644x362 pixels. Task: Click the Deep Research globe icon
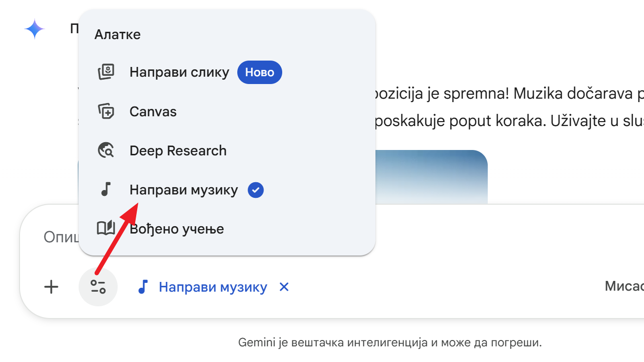click(x=106, y=151)
